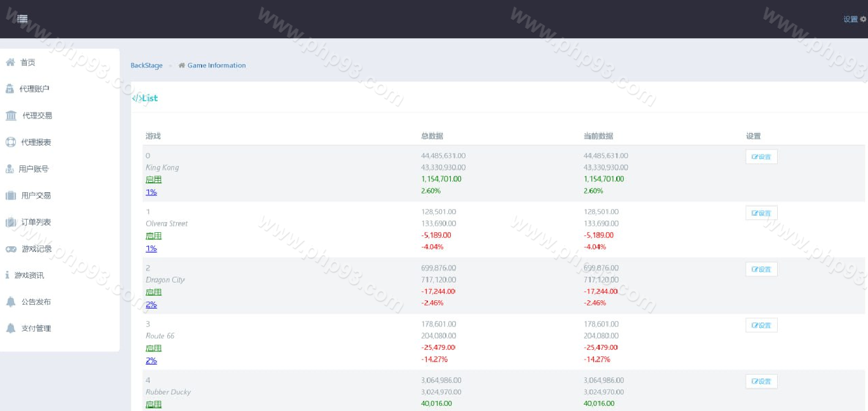Toggle the 启用 status for King Kong
868x411 pixels.
click(153, 180)
